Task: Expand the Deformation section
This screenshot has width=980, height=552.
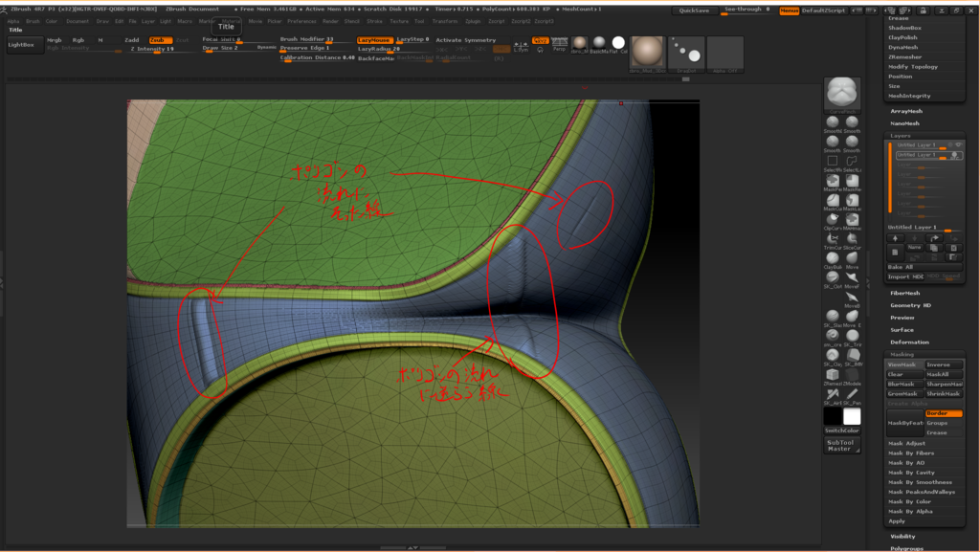Action: [909, 342]
